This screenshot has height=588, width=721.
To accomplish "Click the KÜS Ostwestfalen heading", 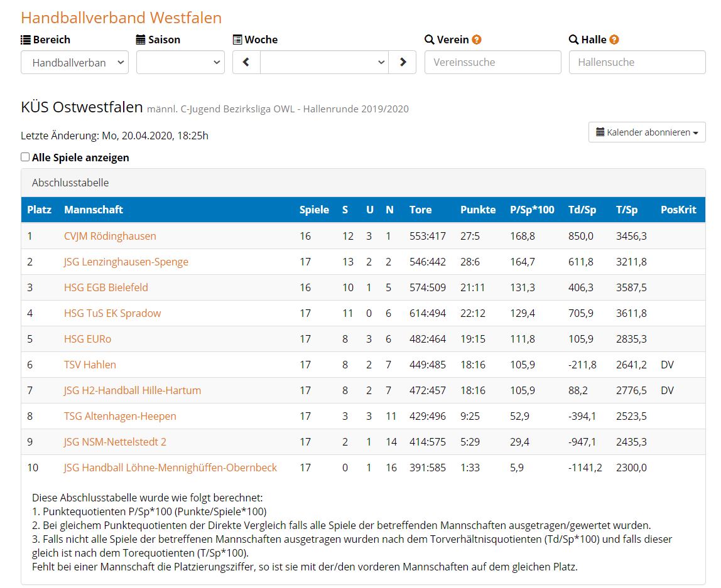I will [x=82, y=107].
